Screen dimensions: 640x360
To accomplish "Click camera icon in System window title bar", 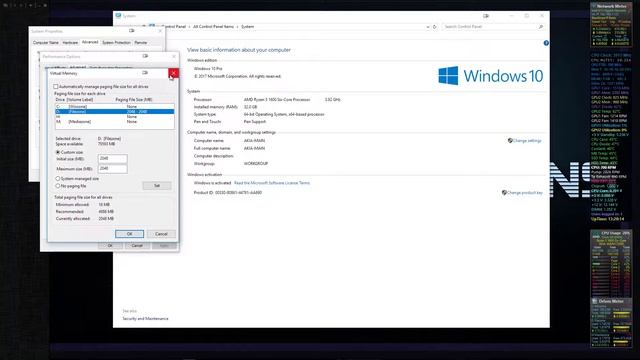I will coord(486,16).
